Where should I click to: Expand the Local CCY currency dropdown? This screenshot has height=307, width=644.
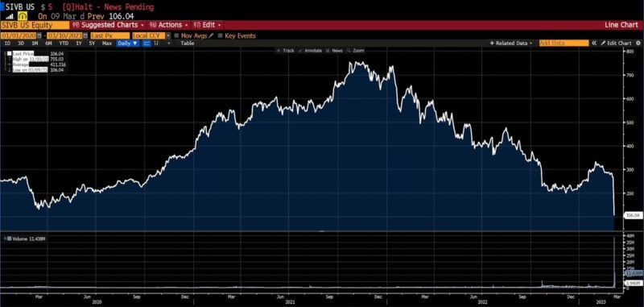point(151,35)
